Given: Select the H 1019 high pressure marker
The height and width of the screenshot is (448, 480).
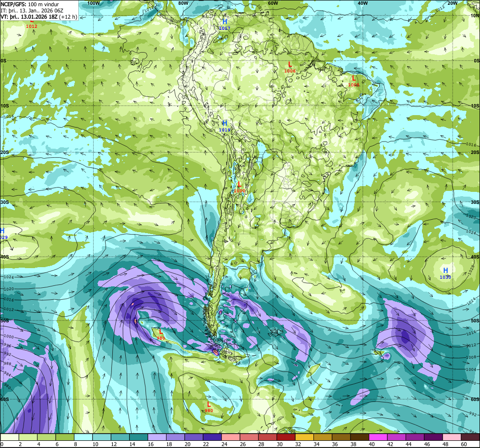Looking at the screenshot, I should [225, 126].
